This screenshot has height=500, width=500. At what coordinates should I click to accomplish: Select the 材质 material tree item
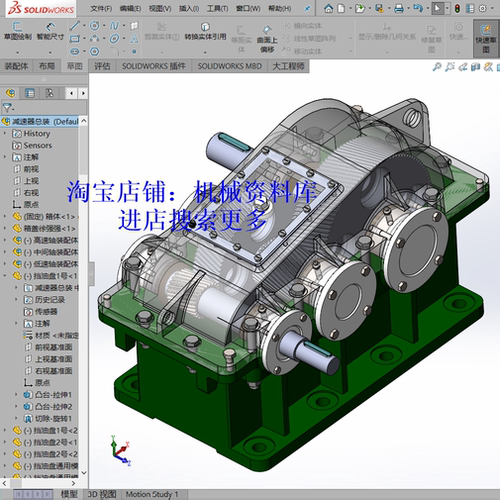(x=51, y=335)
